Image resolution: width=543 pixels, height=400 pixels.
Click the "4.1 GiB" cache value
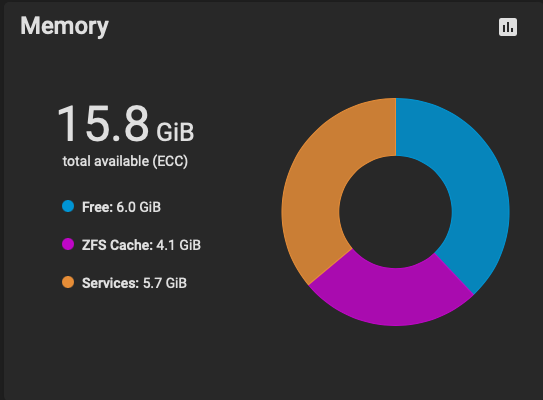point(179,245)
